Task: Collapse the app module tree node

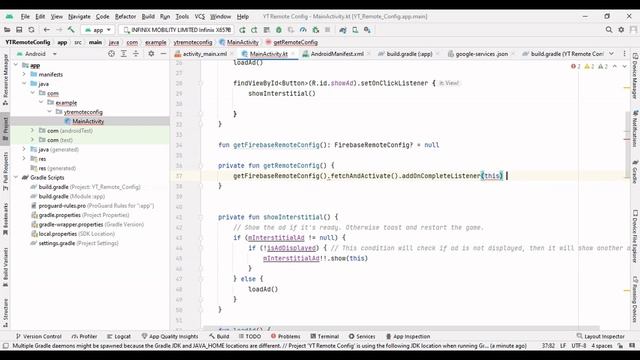Action: pos(16,65)
